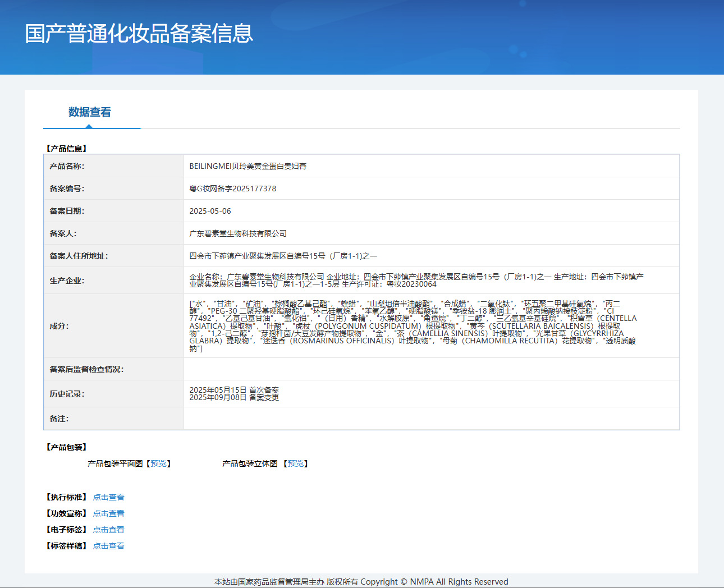
Task: Click the 产品信息 section header
Action: (66, 149)
